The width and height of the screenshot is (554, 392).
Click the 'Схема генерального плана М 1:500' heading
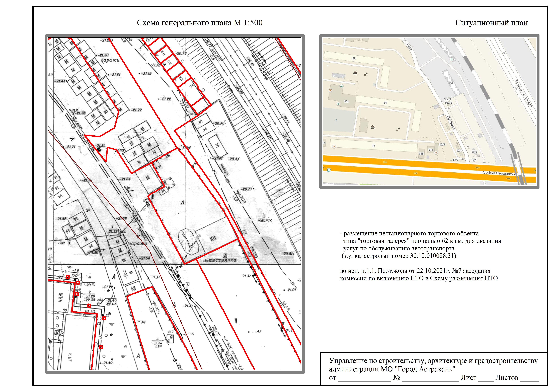[200, 23]
